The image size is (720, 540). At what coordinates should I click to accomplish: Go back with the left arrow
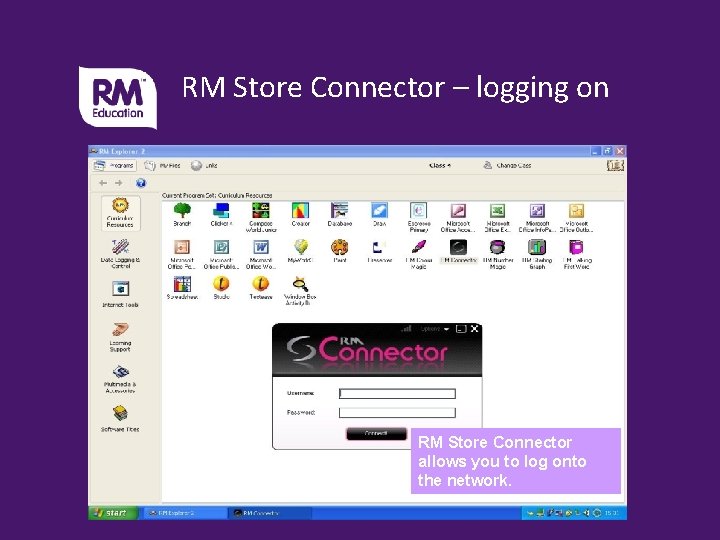click(x=103, y=183)
